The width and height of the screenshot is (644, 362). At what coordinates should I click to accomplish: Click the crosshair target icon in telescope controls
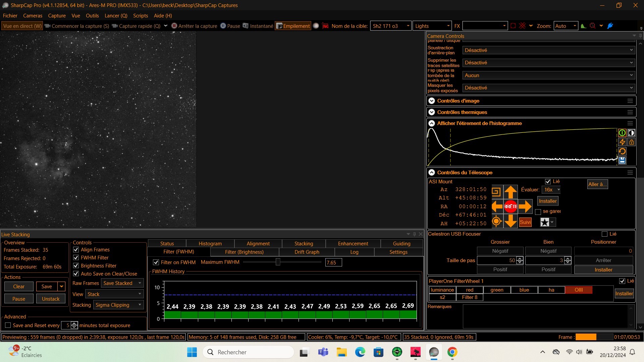(496, 221)
